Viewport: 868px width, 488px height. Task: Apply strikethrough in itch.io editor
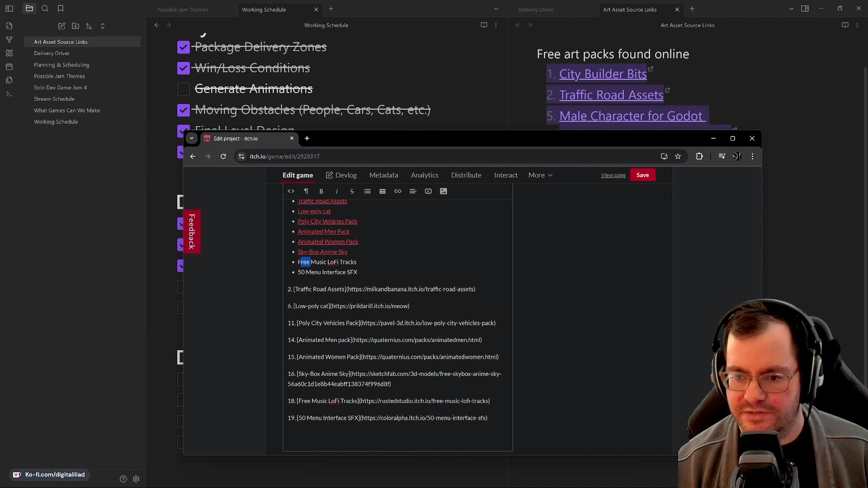coord(352,191)
